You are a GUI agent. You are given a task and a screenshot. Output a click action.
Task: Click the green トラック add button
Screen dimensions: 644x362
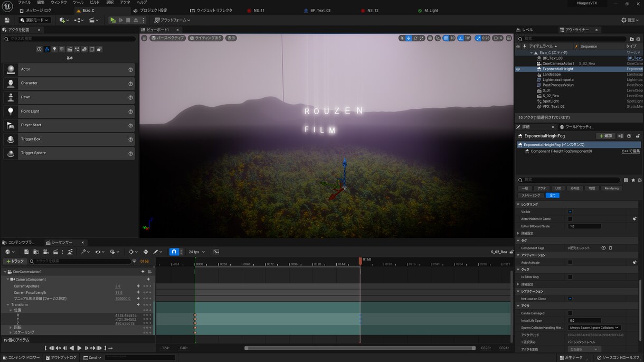(15, 261)
